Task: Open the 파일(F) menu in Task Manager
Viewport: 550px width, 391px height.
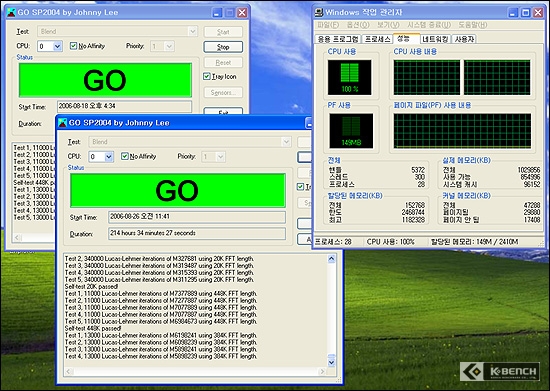Action: click(x=328, y=25)
